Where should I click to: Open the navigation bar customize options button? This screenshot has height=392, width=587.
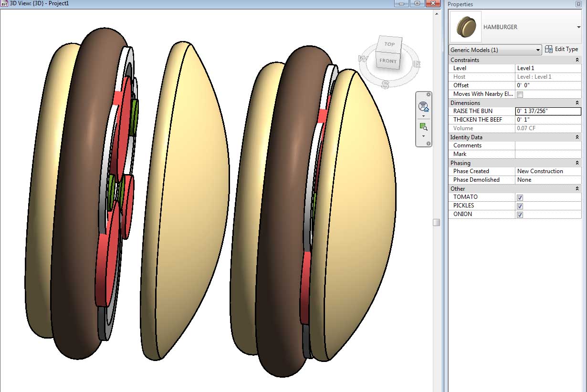click(x=428, y=144)
